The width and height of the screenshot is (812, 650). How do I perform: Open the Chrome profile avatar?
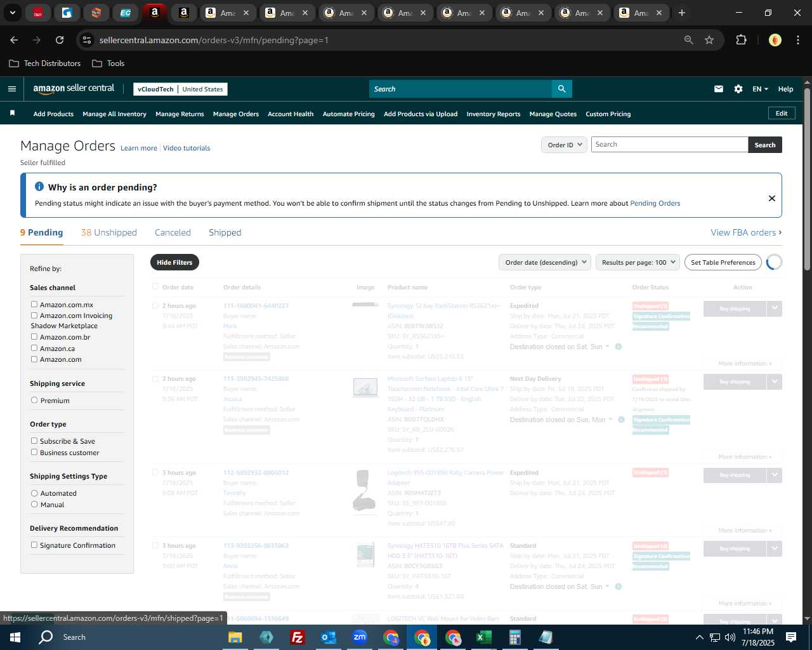pyautogui.click(x=775, y=40)
